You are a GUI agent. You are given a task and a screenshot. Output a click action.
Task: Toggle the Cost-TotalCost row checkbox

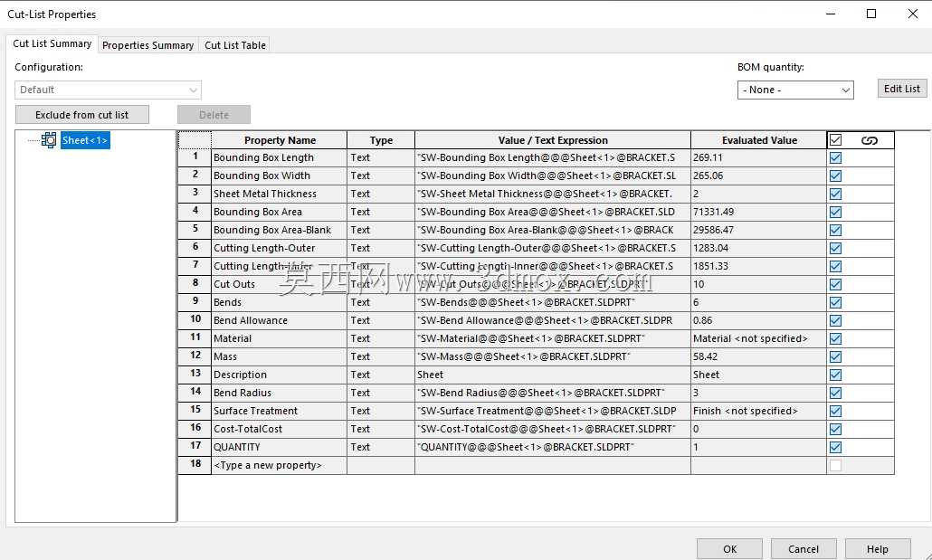pyautogui.click(x=836, y=429)
